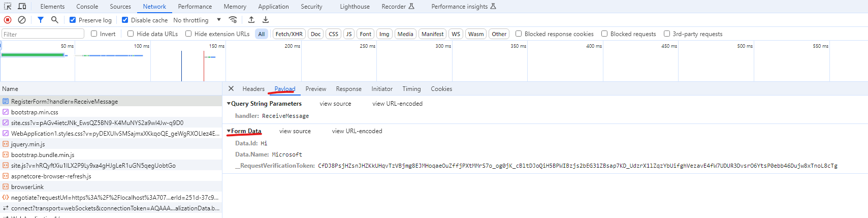Filter requests by WS type

coord(456,34)
